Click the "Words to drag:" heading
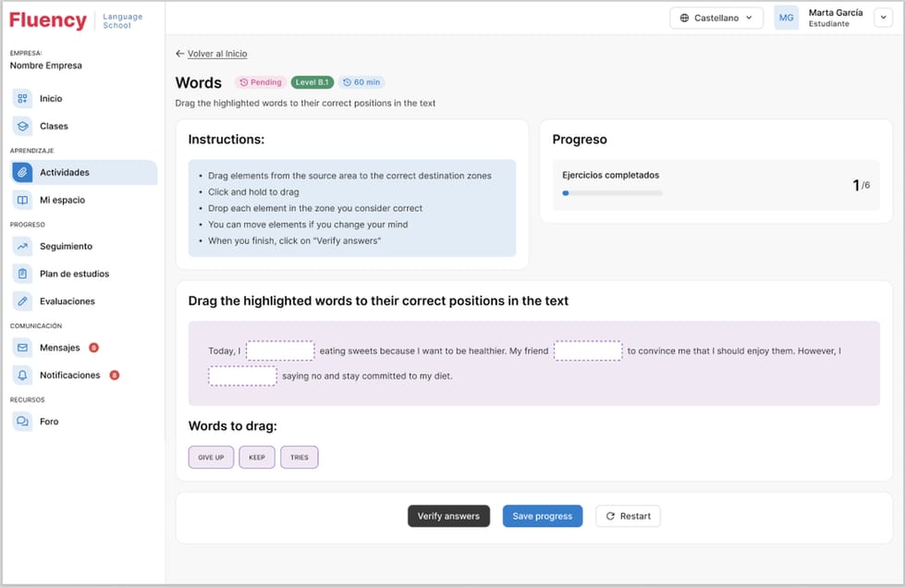 [232, 425]
